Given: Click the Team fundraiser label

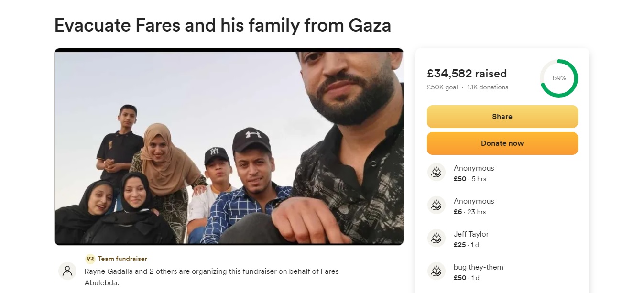Looking at the screenshot, I should [122, 259].
